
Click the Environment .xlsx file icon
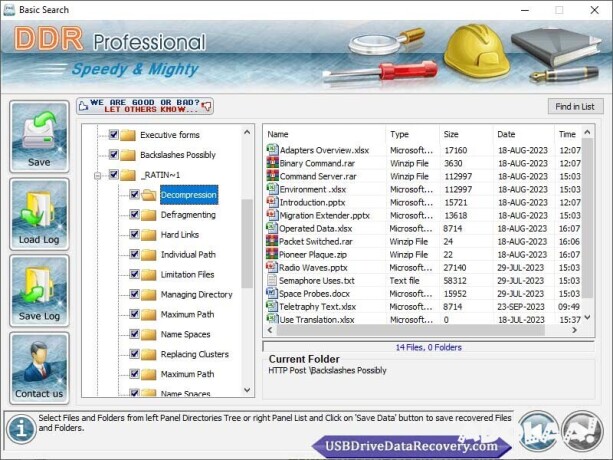[272, 189]
